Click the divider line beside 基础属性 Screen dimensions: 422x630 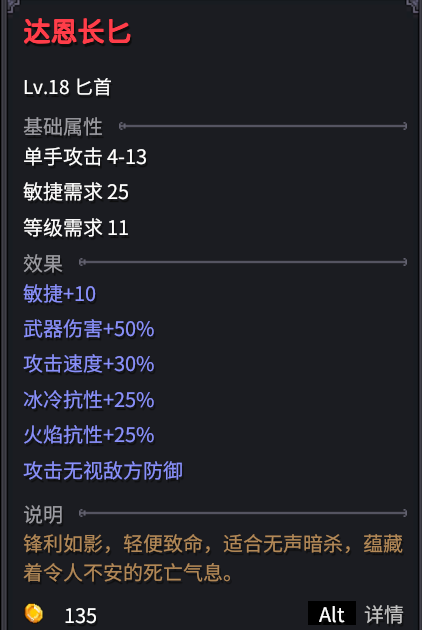[x=263, y=126]
